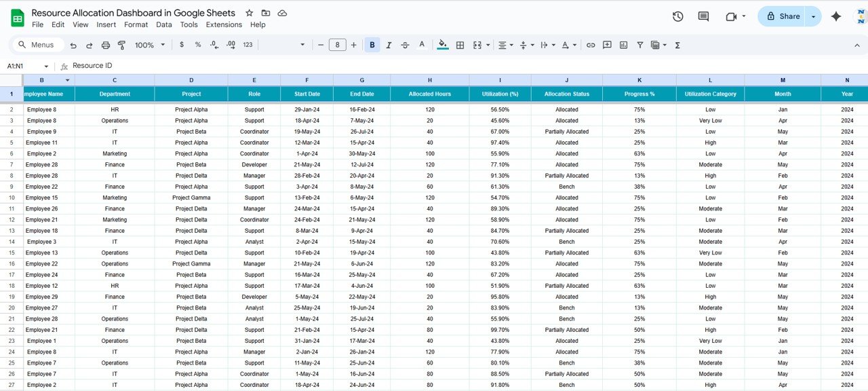Open the fill color picker
Screen dimensions: 868x391
[443, 45]
